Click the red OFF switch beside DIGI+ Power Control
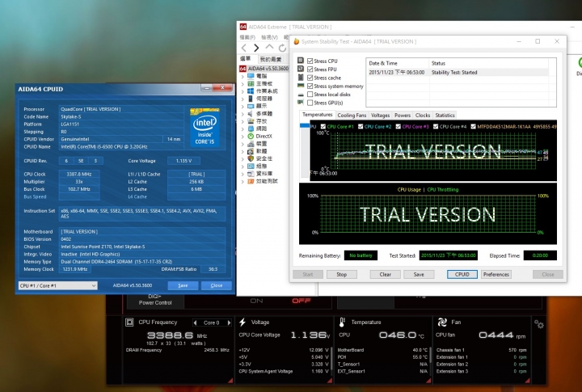The width and height of the screenshot is (582, 392). (301, 301)
